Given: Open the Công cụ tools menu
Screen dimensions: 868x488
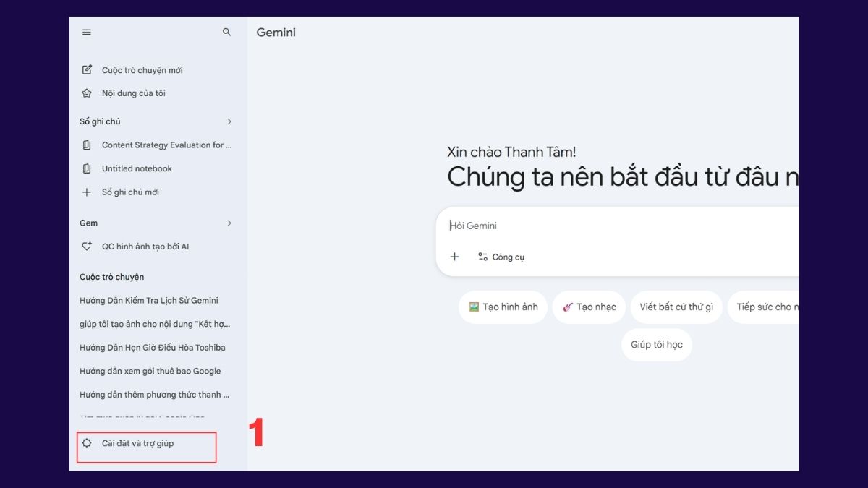Looking at the screenshot, I should pyautogui.click(x=501, y=257).
